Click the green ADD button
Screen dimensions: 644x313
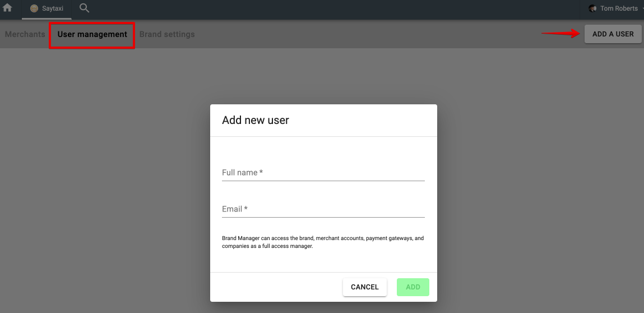413,287
